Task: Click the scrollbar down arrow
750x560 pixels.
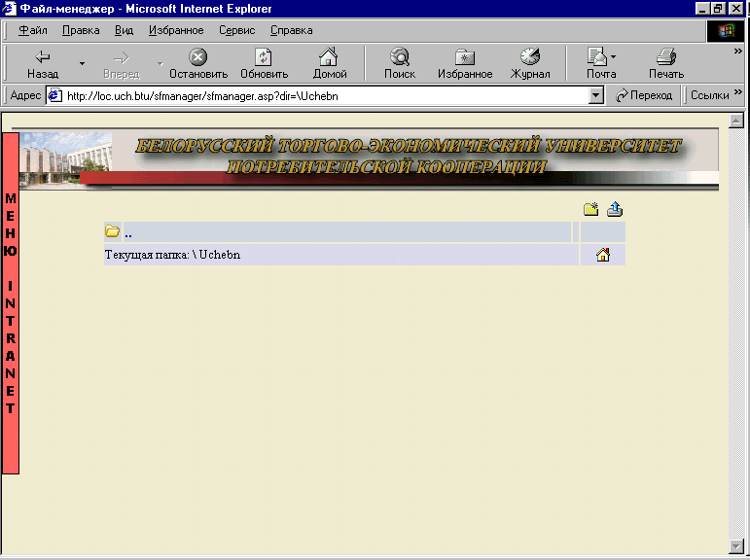Action: 736,545
